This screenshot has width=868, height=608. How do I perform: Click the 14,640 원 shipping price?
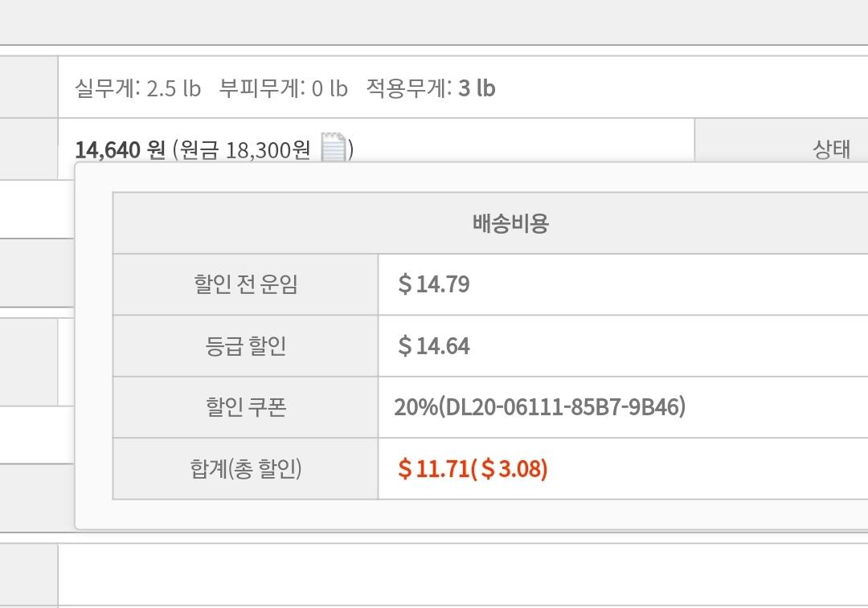(x=120, y=150)
